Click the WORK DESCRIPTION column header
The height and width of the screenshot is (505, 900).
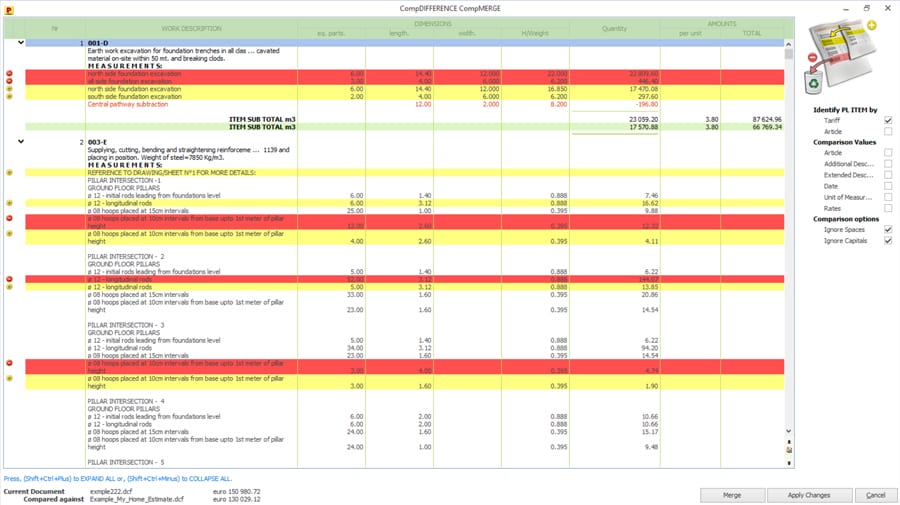click(191, 28)
